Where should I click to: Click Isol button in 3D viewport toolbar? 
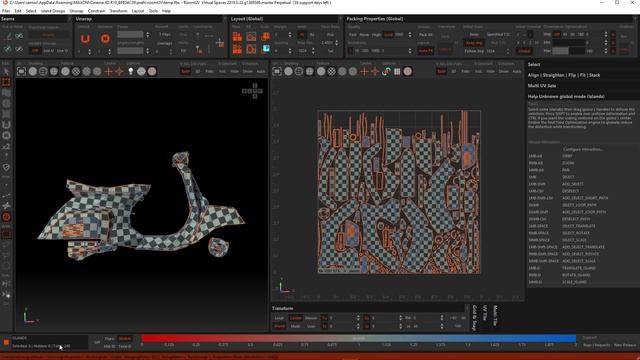pyautogui.click(x=222, y=71)
